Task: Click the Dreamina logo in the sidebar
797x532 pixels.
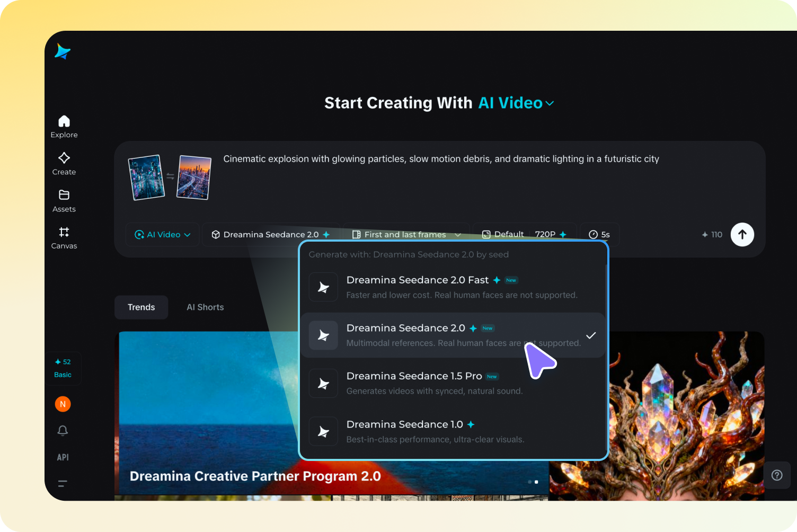Action: tap(63, 51)
